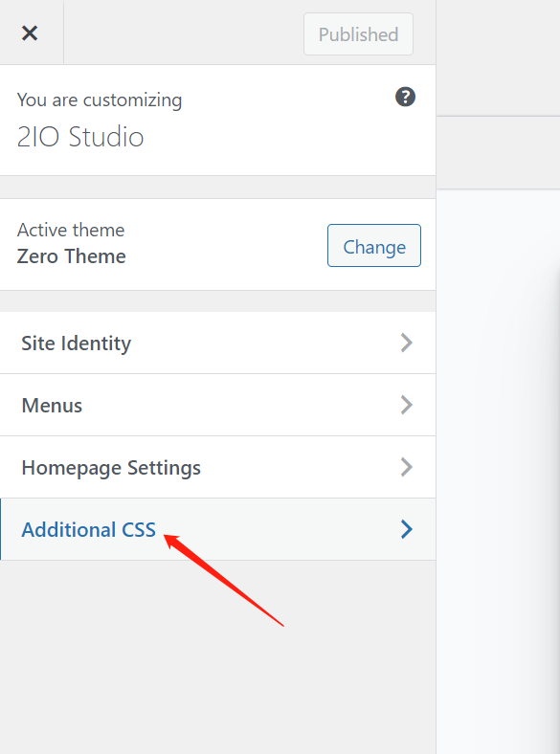Click the 2IO Studio site title

pos(80,137)
